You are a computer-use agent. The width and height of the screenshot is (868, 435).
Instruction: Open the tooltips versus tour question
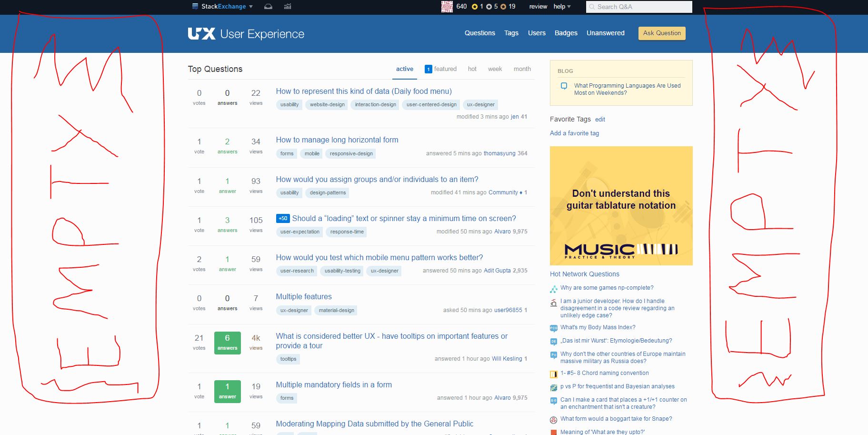click(392, 341)
